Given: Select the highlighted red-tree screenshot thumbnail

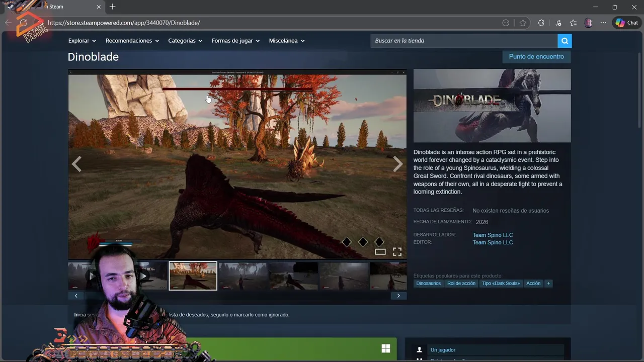Looking at the screenshot, I should point(193,276).
